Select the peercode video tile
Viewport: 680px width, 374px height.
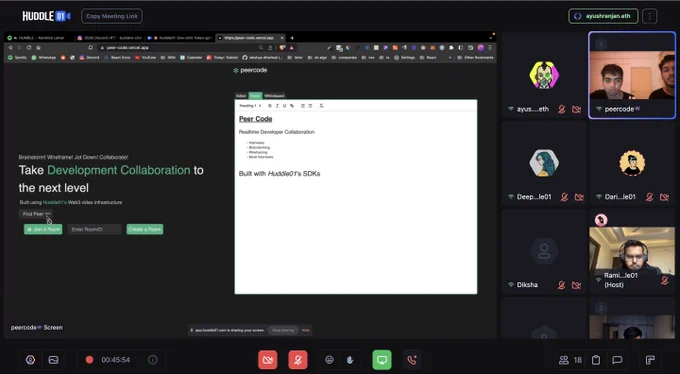click(632, 75)
